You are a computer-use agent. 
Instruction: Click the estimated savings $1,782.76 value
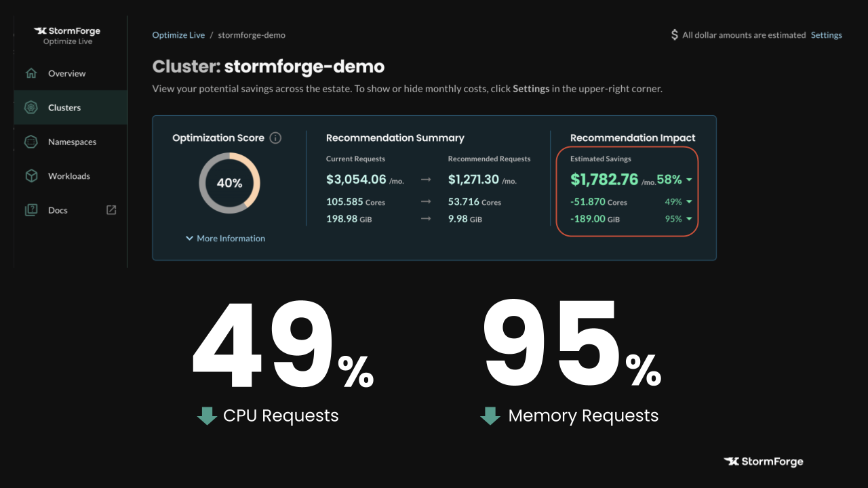click(x=604, y=180)
